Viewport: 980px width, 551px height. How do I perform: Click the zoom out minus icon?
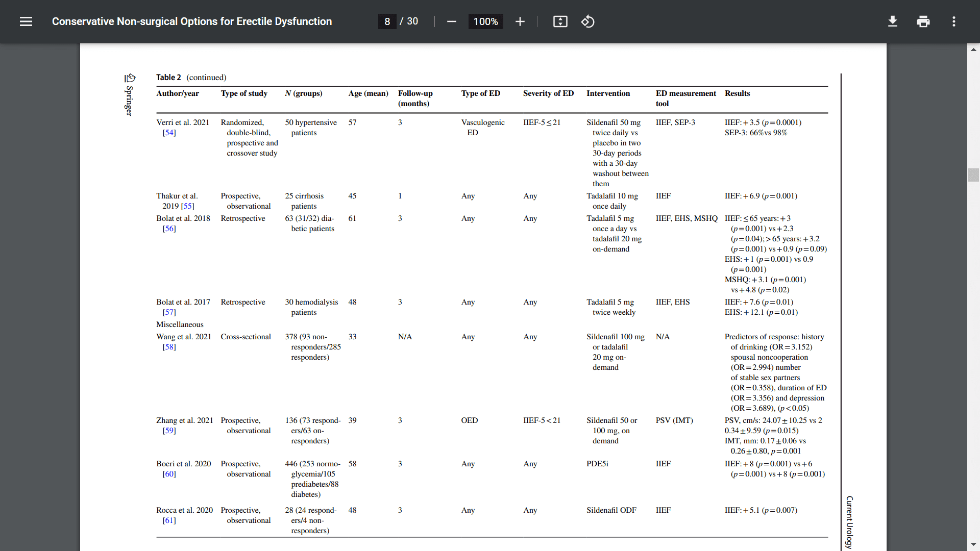[451, 21]
